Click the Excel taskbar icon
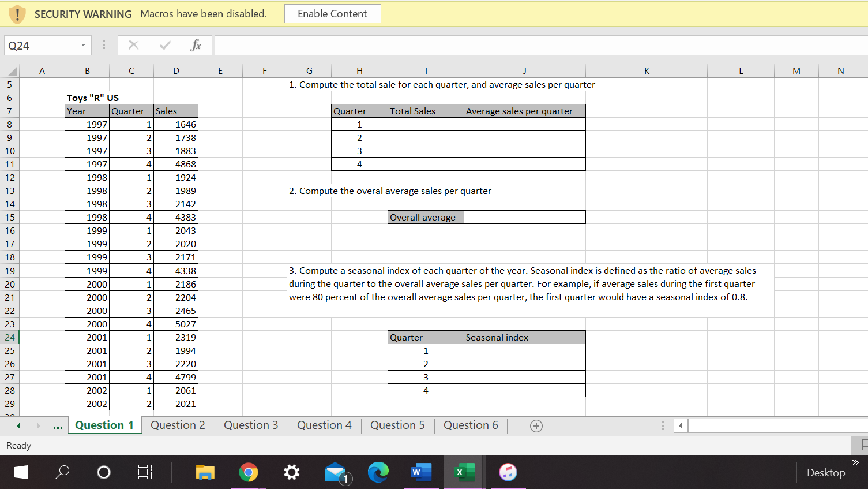 click(464, 472)
